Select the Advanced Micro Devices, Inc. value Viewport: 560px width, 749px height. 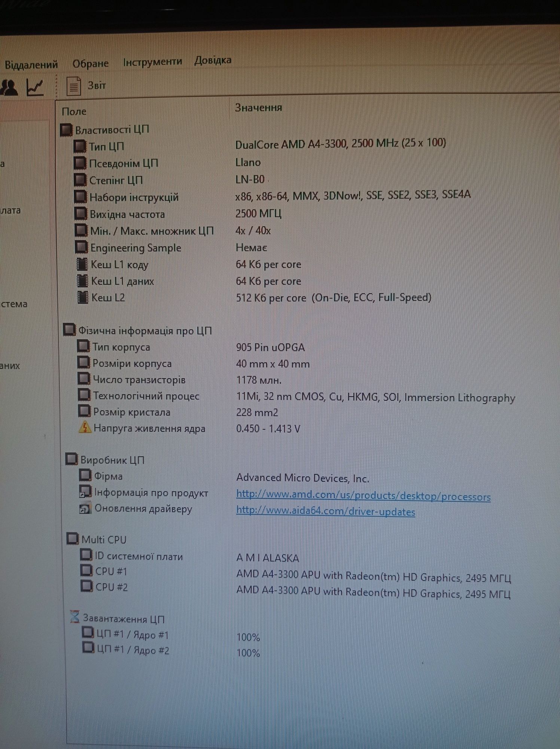coord(303,478)
